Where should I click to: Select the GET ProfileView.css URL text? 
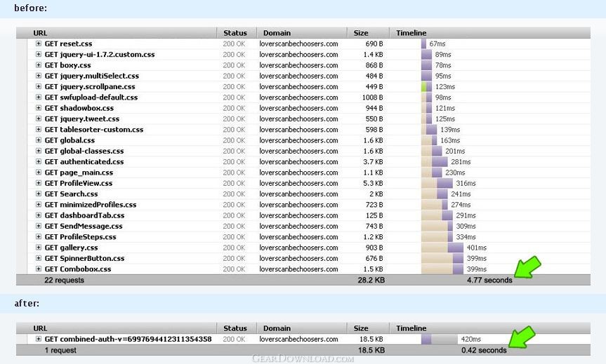79,183
